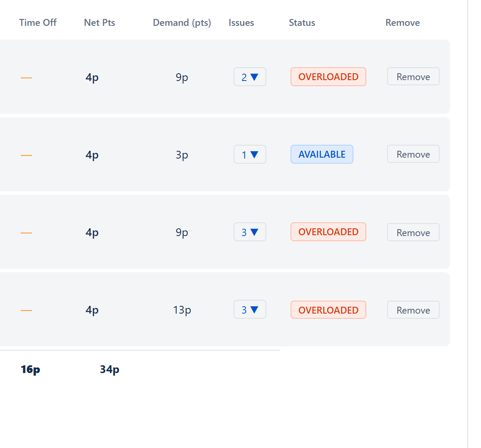Select the 4p net points in the AVAILABLE row
Image resolution: width=481 pixels, height=448 pixels.
click(92, 155)
